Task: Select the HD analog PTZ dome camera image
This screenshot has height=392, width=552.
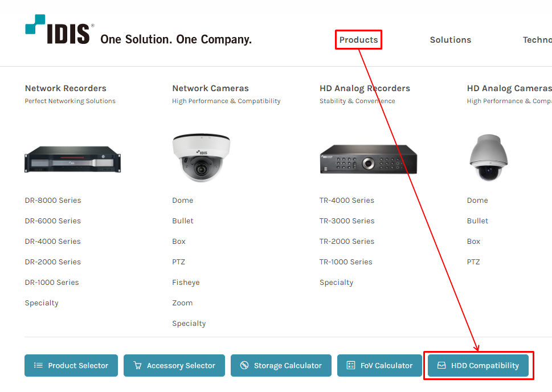Action: click(488, 157)
